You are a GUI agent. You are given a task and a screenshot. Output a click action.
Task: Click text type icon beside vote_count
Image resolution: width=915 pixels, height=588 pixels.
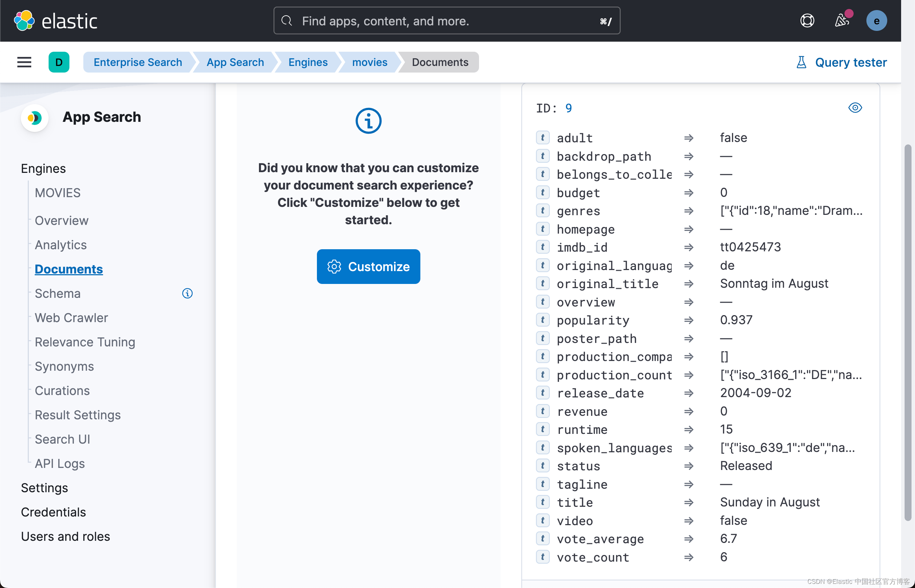543,557
